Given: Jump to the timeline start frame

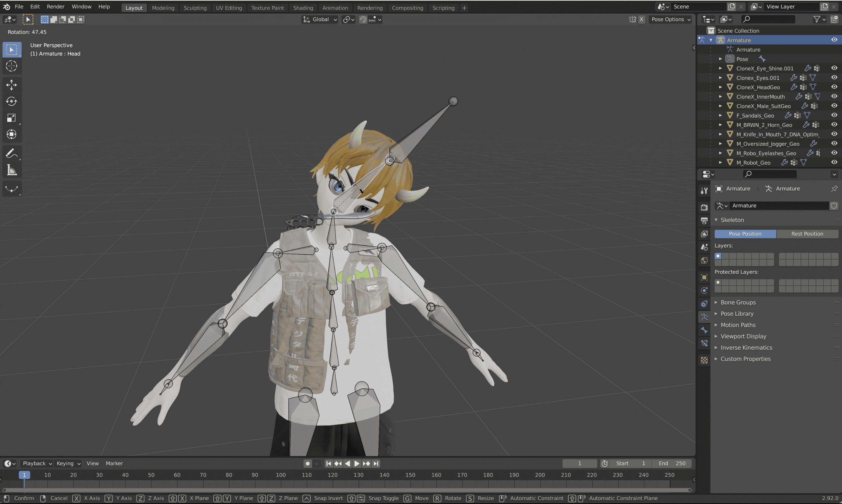Looking at the screenshot, I should (328, 463).
